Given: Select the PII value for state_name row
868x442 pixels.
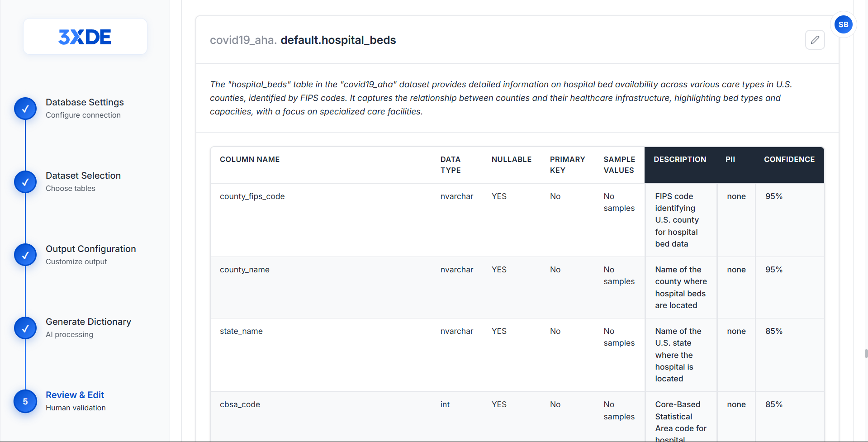Looking at the screenshot, I should point(736,331).
